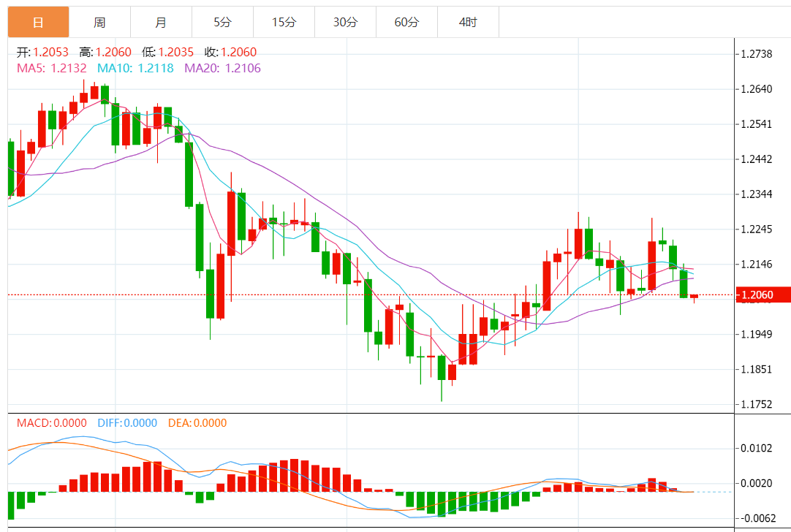
Task: Open the 15分 timeframe tab
Action: 284,22
